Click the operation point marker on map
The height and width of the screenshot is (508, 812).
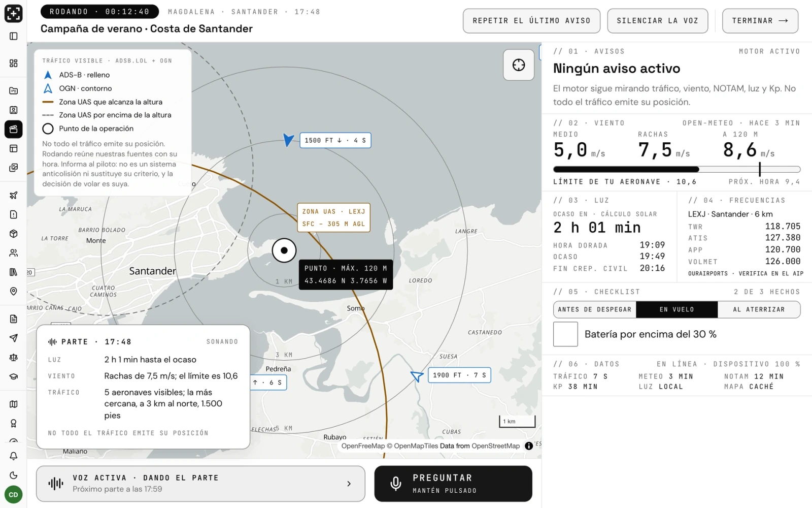pyautogui.click(x=284, y=250)
